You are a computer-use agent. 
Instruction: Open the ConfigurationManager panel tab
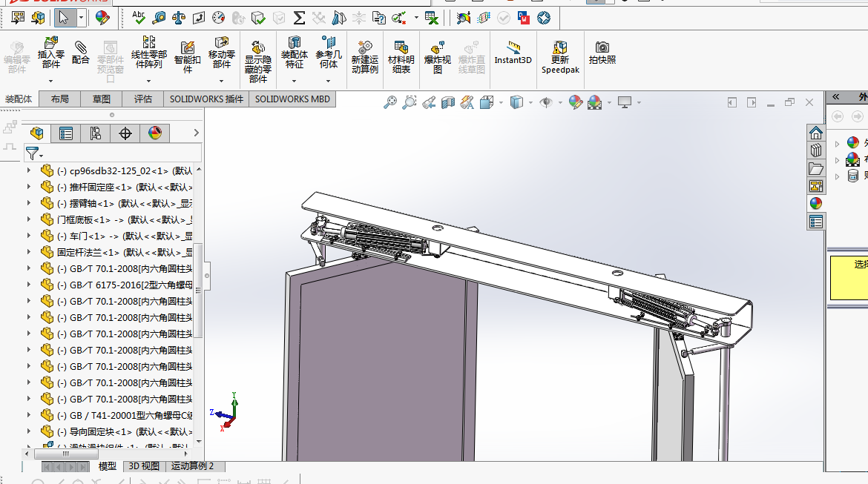point(95,133)
